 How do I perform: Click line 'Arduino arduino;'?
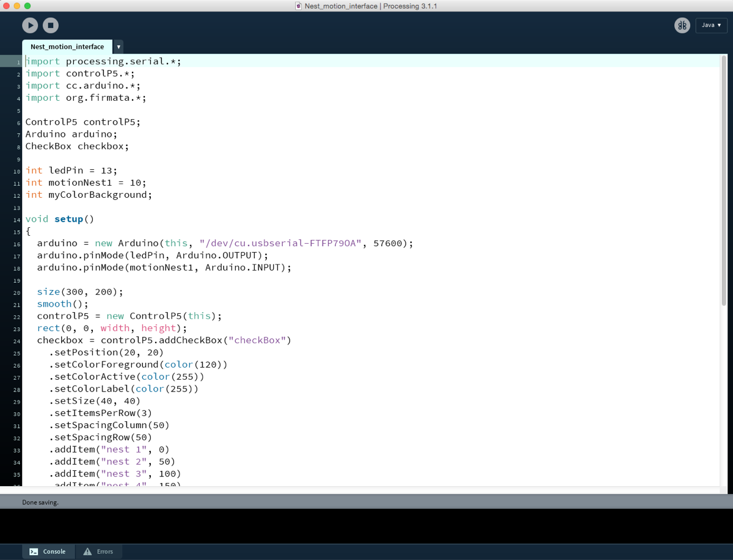coord(71,134)
